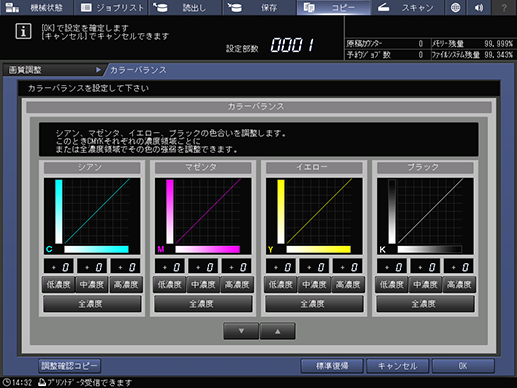The image size is (517, 388).
Task: Click the 予約ジョブ数 value
Action: (x=421, y=55)
